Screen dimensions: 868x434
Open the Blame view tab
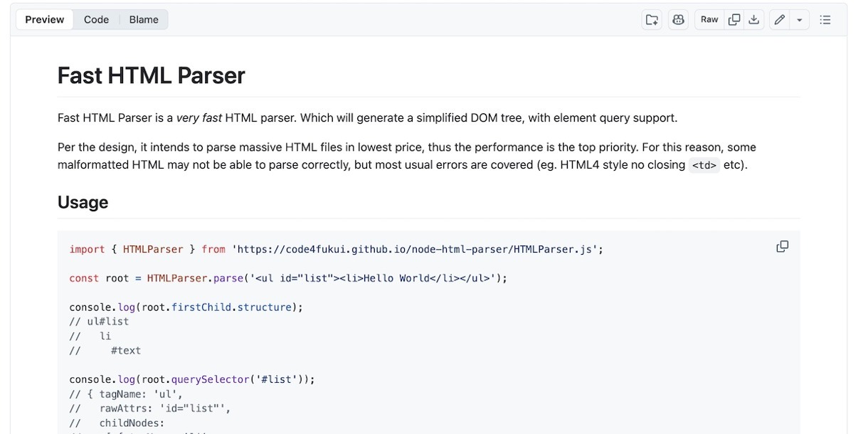point(144,20)
